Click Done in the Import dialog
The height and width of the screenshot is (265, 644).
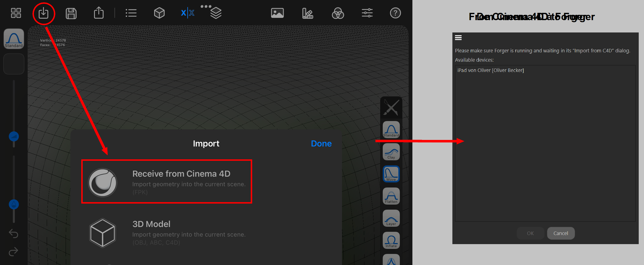coord(321,143)
